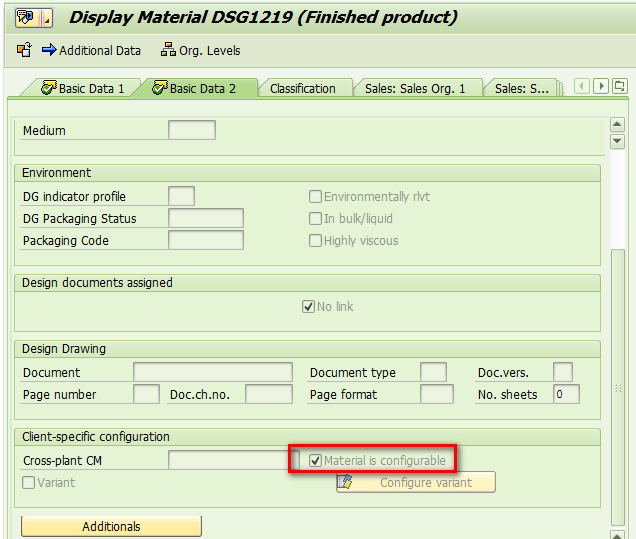This screenshot has height=539, width=636.
Task: Click the Page format field
Action: pos(437,394)
